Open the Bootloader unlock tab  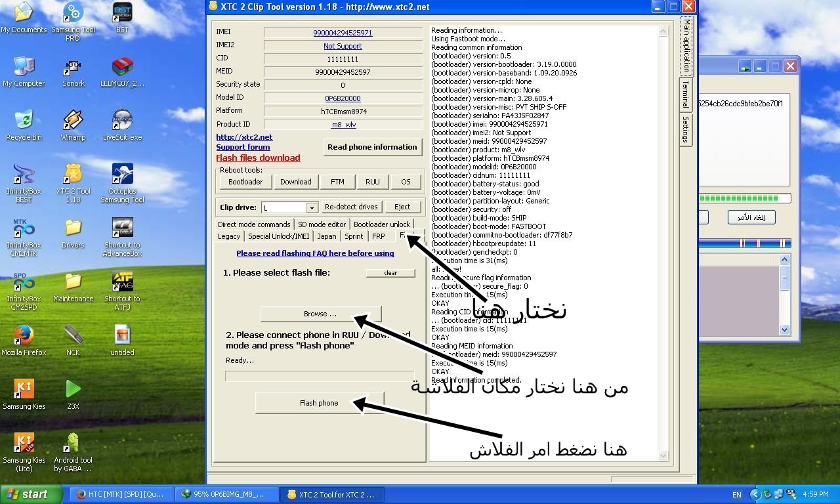click(x=381, y=224)
